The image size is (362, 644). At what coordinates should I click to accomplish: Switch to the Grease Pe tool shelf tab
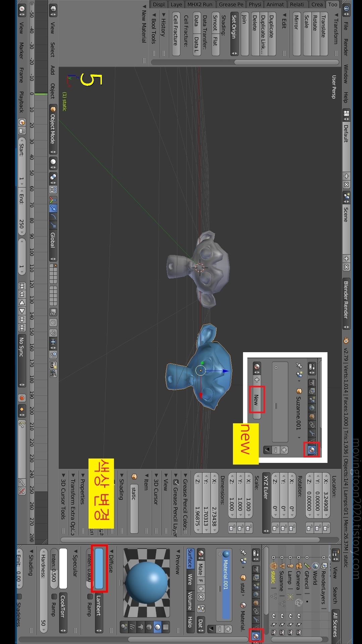pyautogui.click(x=231, y=5)
